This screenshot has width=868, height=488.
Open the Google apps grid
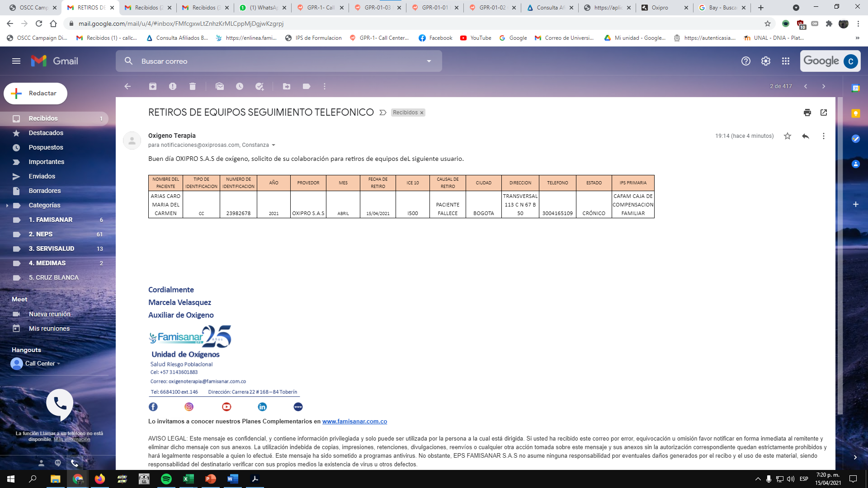[x=786, y=61]
